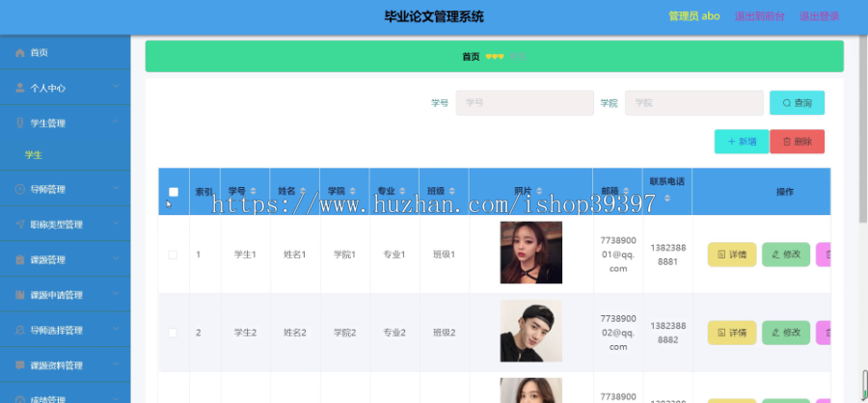Open 详情 for row 学生2
Image resolution: width=868 pixels, height=403 pixels.
732,333
